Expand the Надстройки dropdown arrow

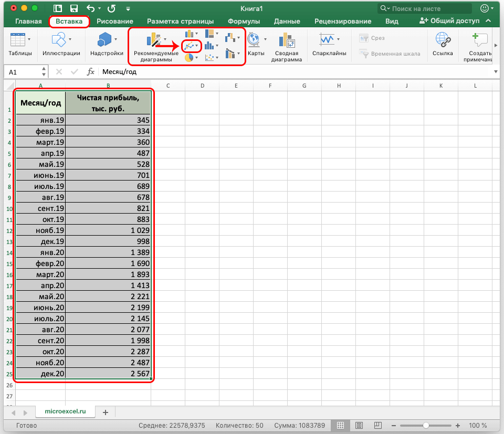[115, 39]
